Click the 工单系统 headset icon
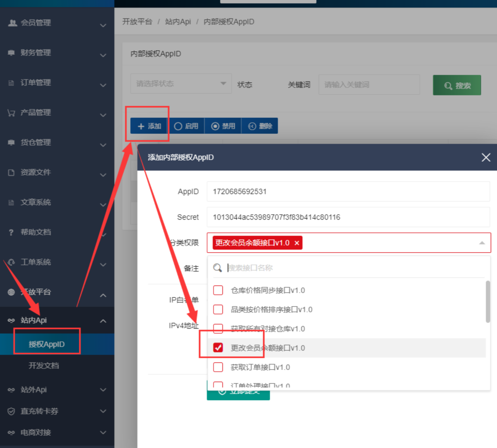Viewport: 497px width, 448px height. 11,262
